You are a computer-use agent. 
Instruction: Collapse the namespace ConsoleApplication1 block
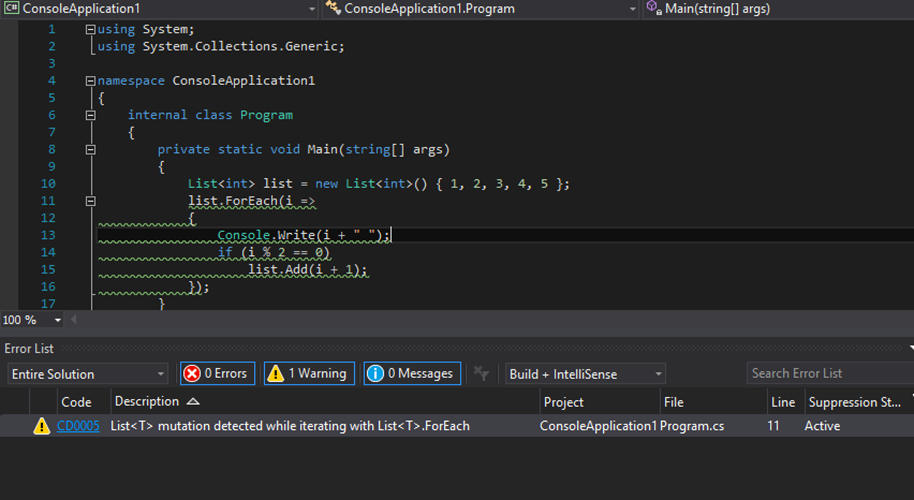pos(90,81)
